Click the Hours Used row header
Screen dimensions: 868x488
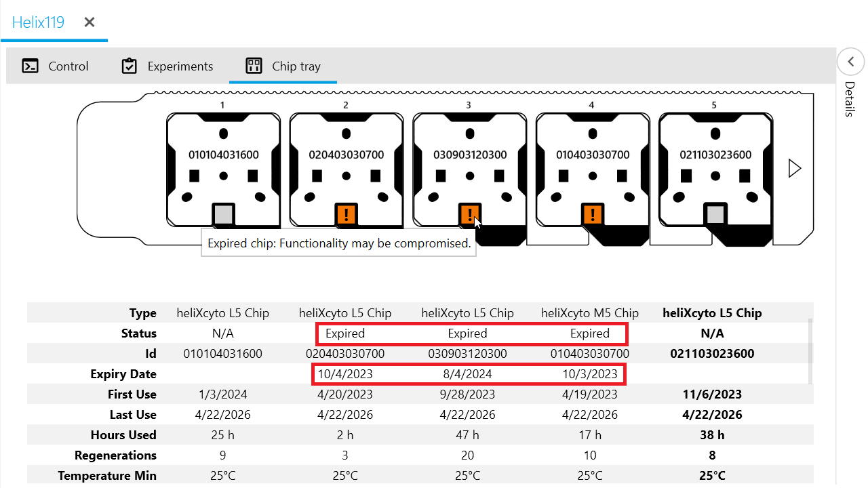123,435
